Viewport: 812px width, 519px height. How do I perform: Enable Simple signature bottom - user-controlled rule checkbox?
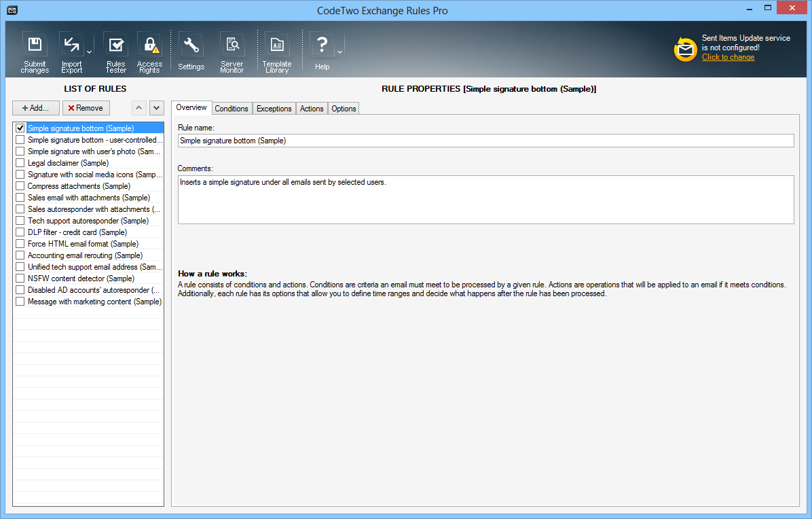(x=20, y=140)
